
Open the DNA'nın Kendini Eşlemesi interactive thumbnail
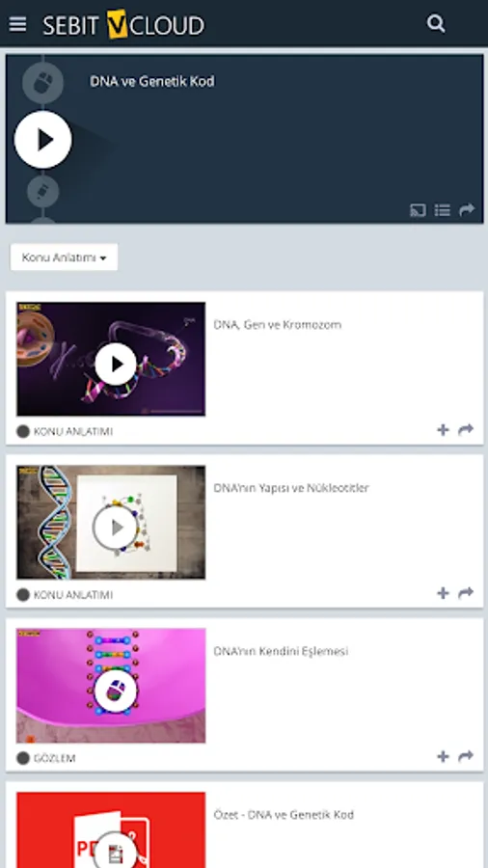click(x=111, y=686)
